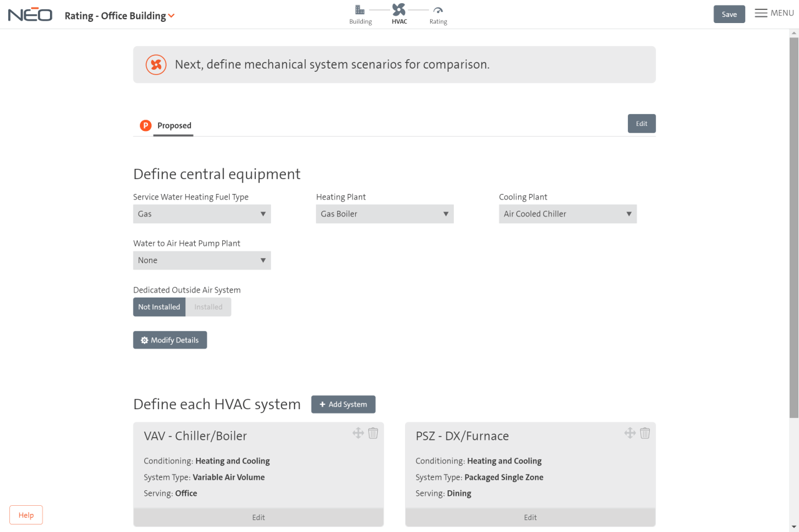Open the Water to Air Heat Pump Plant selector
Viewport: 799px width, 532px height.
pyautogui.click(x=202, y=260)
